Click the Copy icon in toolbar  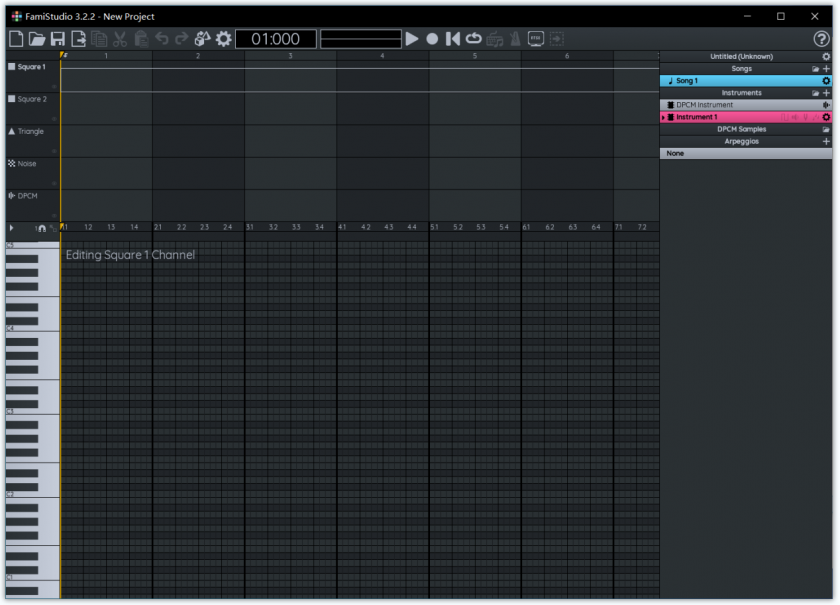click(99, 39)
